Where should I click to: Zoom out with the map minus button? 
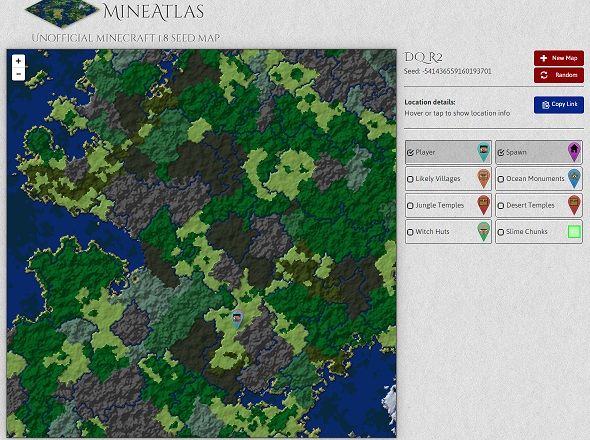(18, 74)
